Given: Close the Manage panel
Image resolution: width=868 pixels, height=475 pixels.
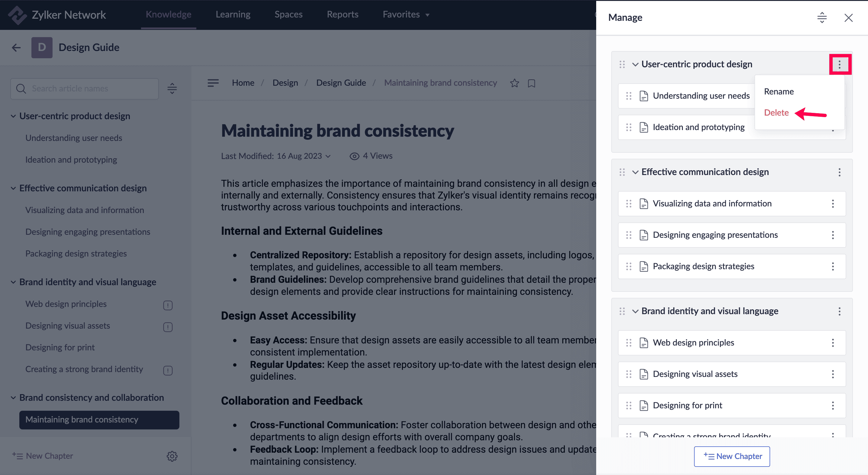Looking at the screenshot, I should [x=848, y=18].
